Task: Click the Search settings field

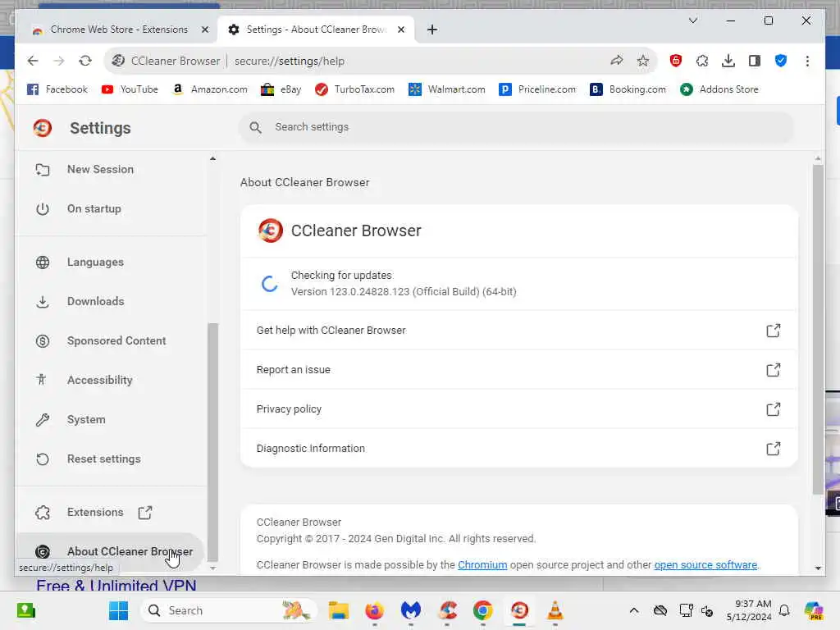Action: click(517, 127)
